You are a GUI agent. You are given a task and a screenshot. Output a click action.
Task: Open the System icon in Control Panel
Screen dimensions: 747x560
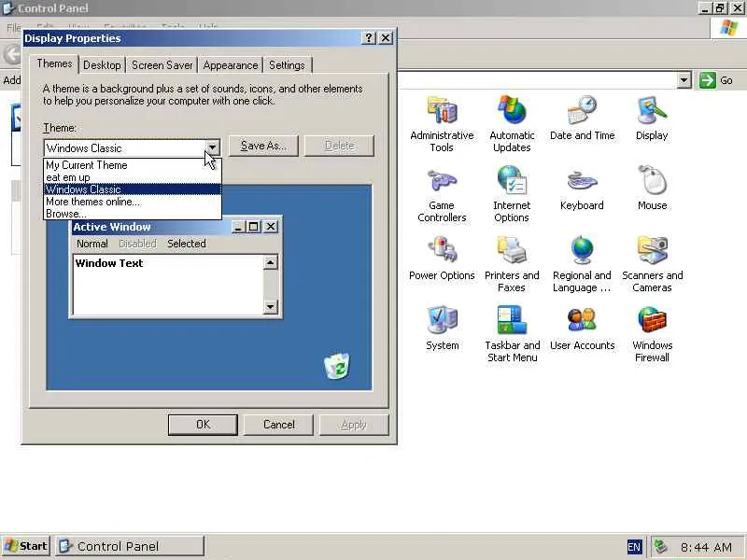(x=442, y=329)
